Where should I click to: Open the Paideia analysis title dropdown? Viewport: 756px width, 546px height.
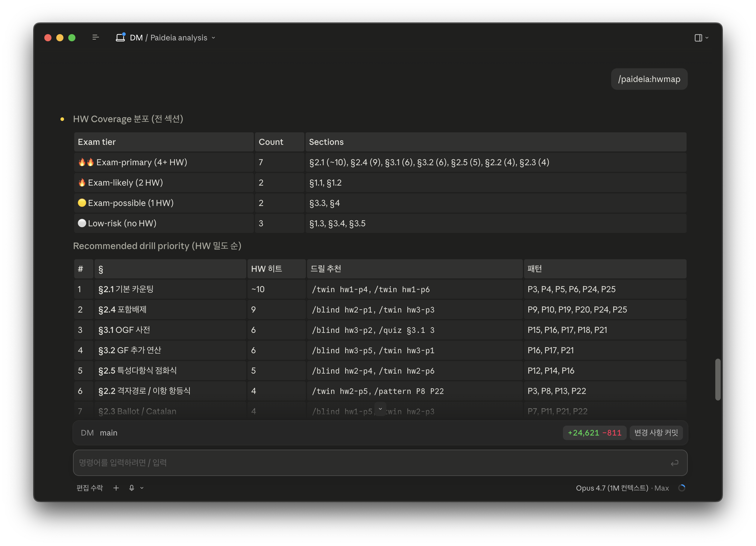click(182, 38)
